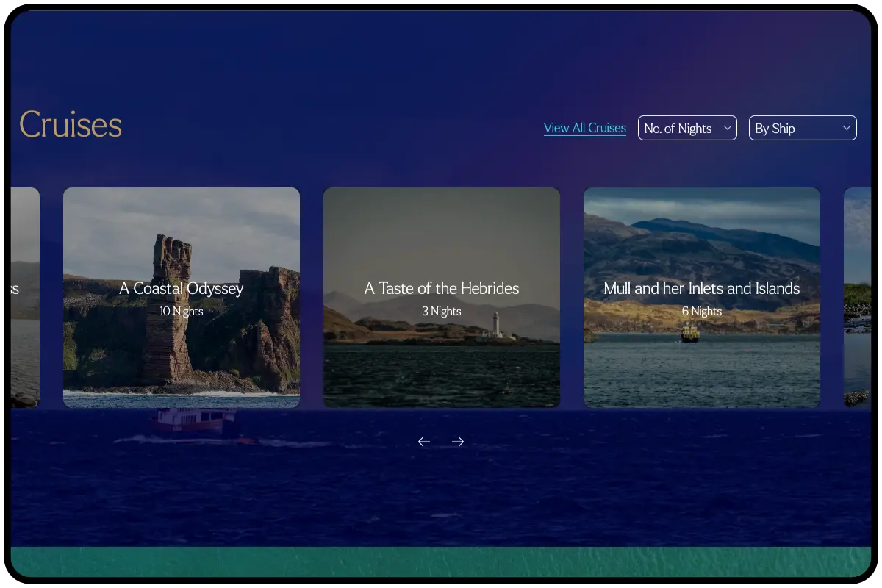882x588 pixels.
Task: Click the "10 Nights" label on the Coastal Odyssey card
Action: click(181, 311)
